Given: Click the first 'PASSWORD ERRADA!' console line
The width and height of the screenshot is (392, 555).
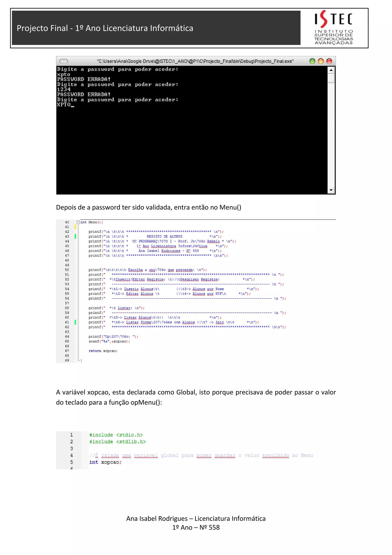Looking at the screenshot, I should pos(83,79).
